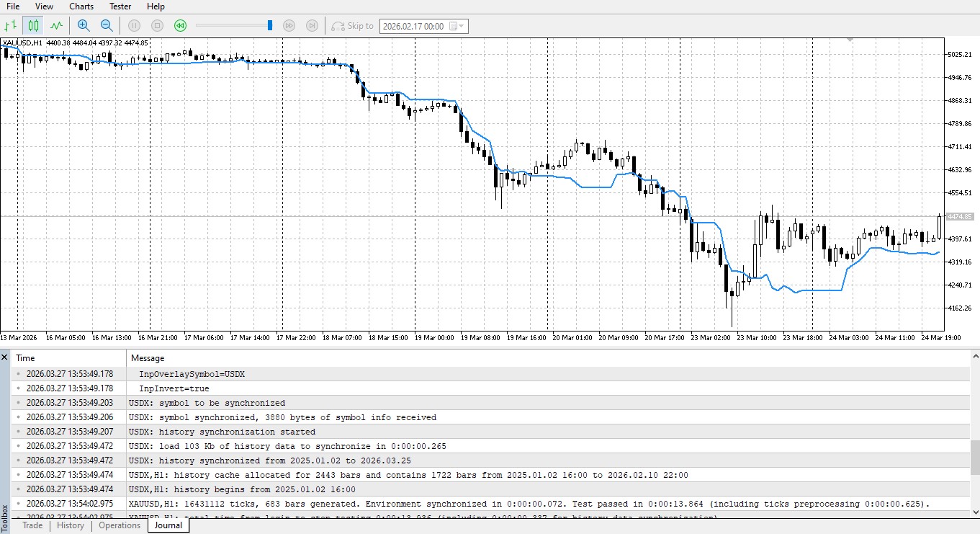Pause the strategy tester visualization
This screenshot has height=534, width=980.
coord(134,25)
